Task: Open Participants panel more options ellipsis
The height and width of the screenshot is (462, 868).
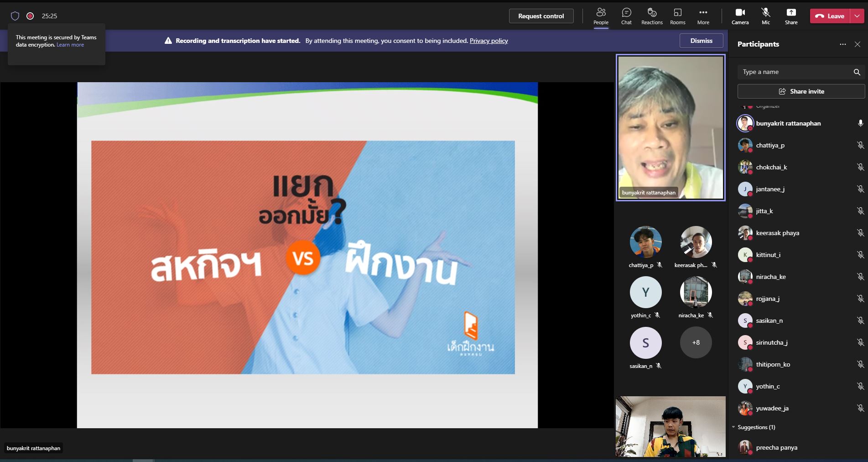Action: pos(842,44)
